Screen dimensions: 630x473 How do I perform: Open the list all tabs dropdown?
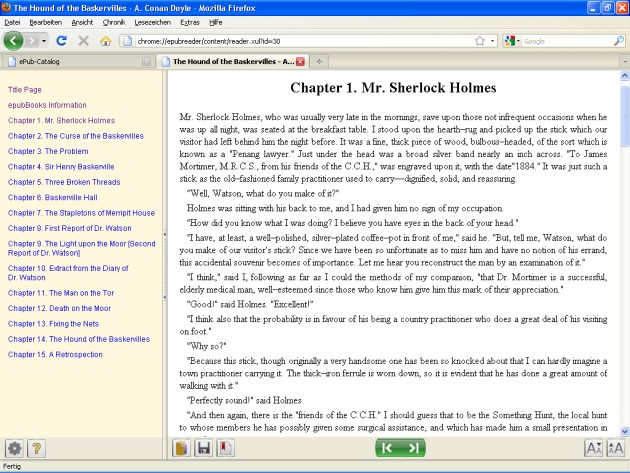click(x=624, y=61)
